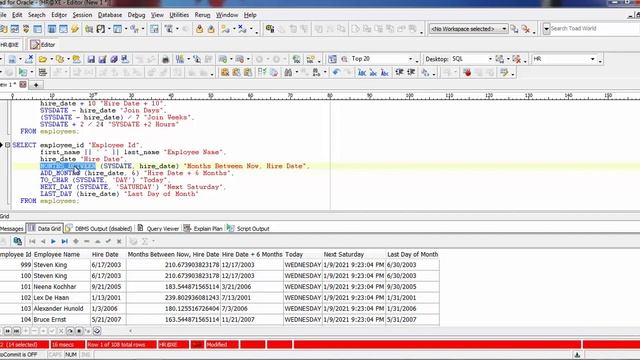Click the open file folder icon
640x360 pixels.
[42, 59]
